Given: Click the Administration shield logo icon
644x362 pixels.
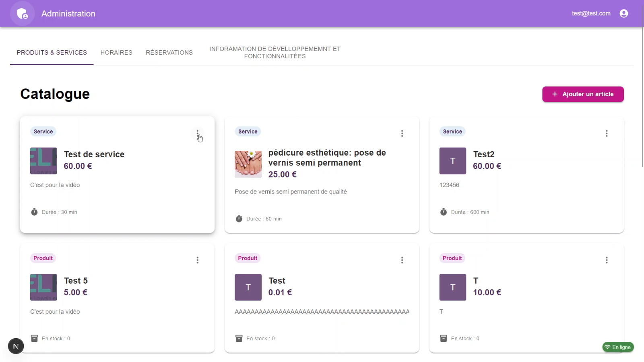Looking at the screenshot, I should (22, 14).
